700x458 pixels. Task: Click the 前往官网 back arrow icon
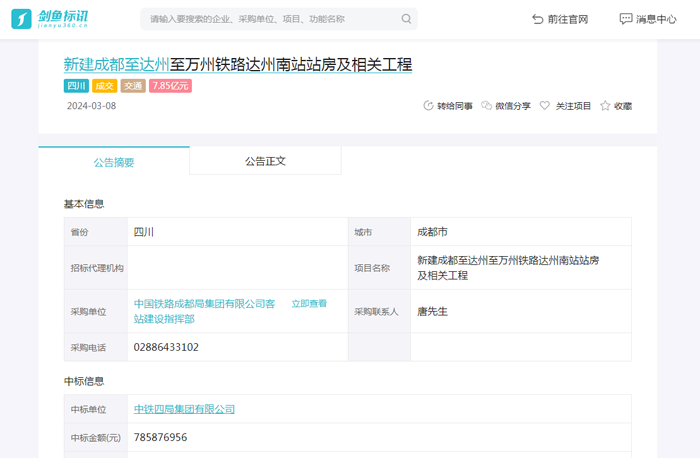click(x=538, y=19)
